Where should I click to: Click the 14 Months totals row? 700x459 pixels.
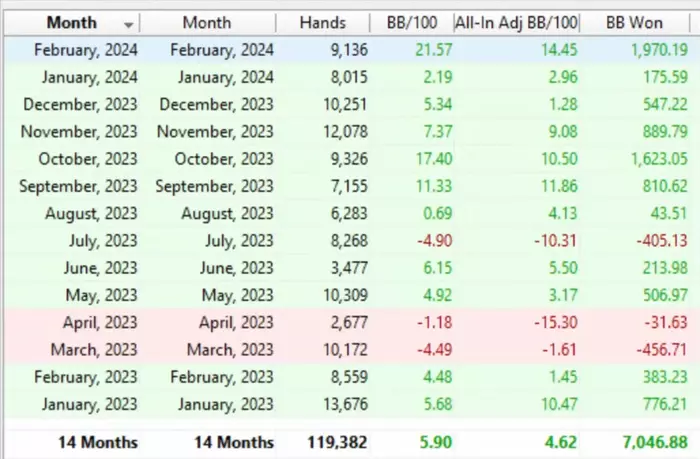(x=352, y=442)
